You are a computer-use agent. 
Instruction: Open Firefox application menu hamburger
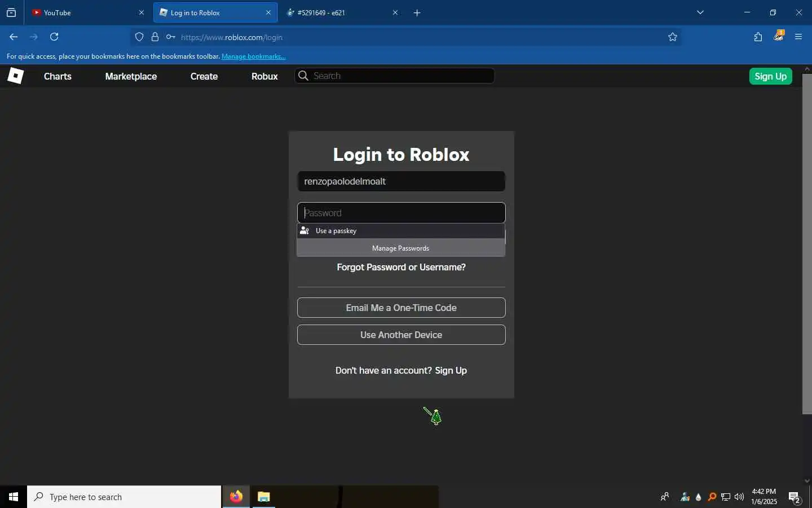(798, 37)
